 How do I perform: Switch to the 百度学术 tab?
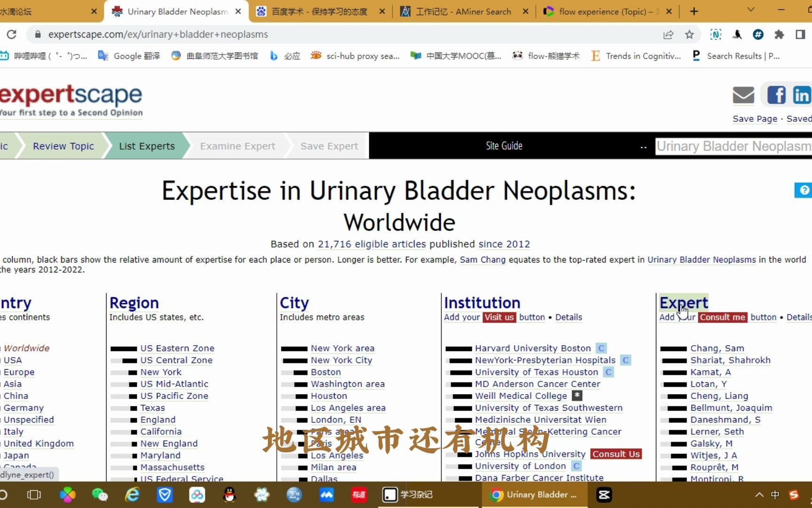point(320,11)
